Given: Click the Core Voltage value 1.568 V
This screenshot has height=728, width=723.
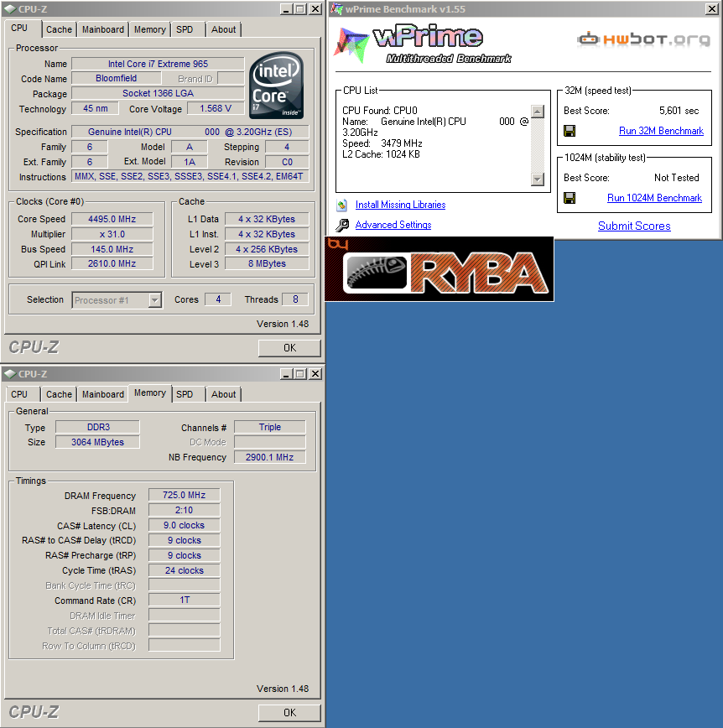Looking at the screenshot, I should (x=216, y=109).
